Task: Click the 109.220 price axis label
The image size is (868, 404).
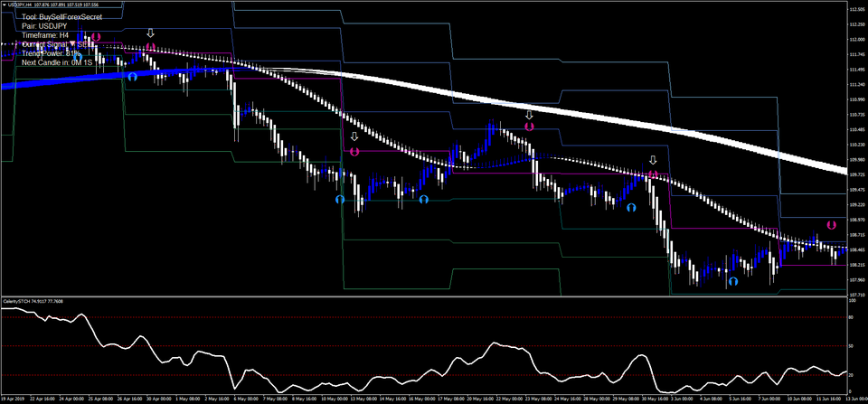Action: coord(857,204)
